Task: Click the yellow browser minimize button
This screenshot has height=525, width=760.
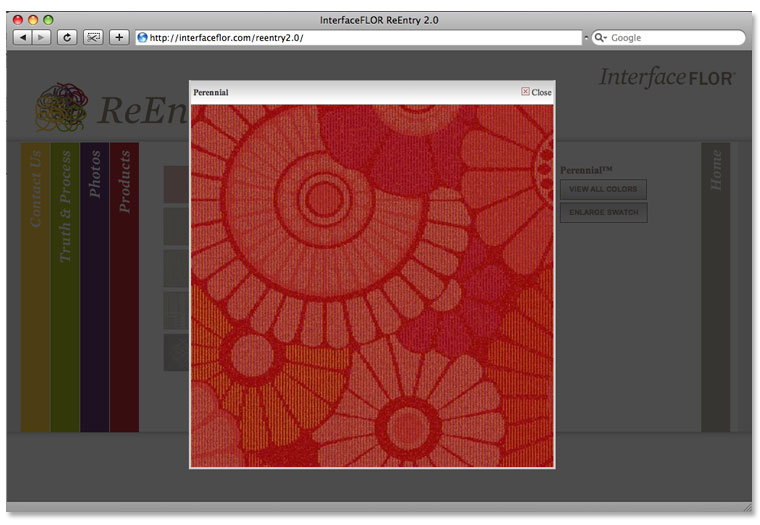Action: coord(33,20)
